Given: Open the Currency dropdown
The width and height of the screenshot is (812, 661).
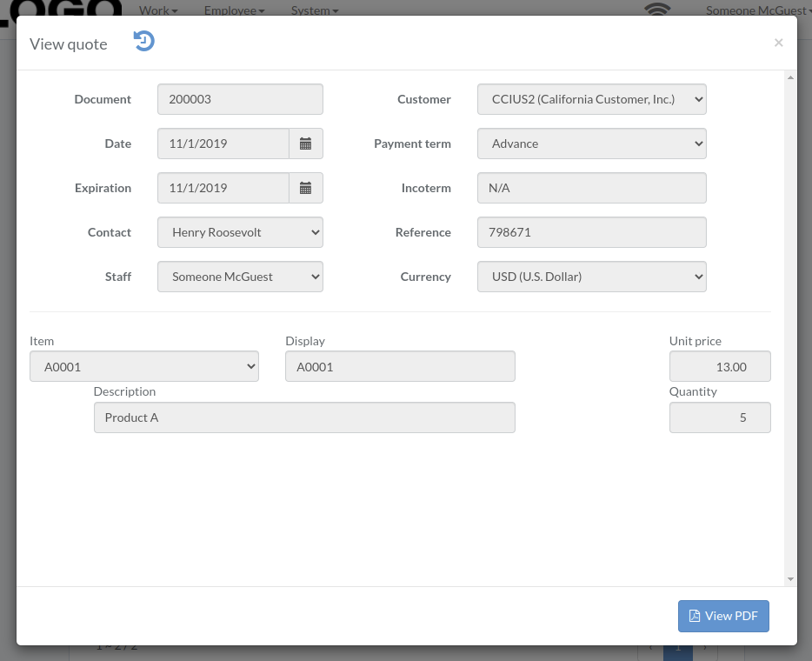Looking at the screenshot, I should [x=591, y=277].
